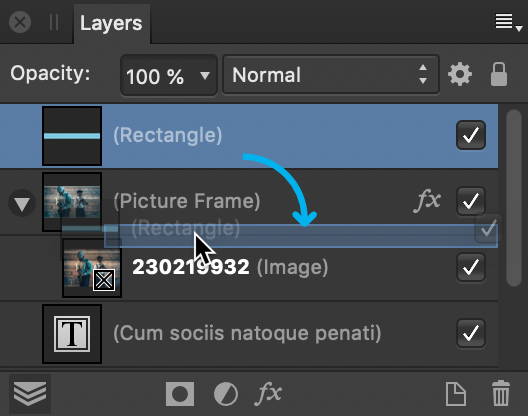528x416 pixels.
Task: Uncheck visibility of 230219932 Image layer
Action: coord(471,267)
